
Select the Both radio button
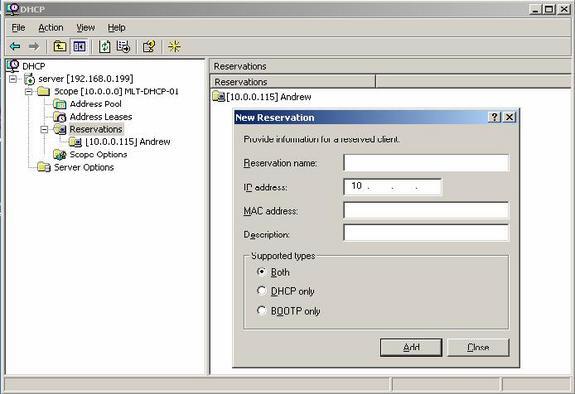[261, 272]
